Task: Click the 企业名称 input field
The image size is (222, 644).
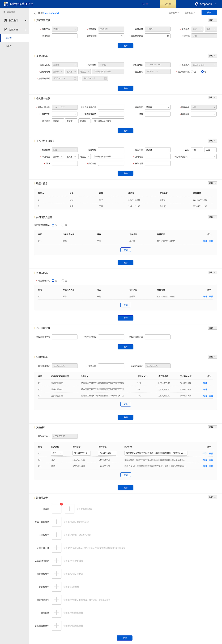Action: 111,150
